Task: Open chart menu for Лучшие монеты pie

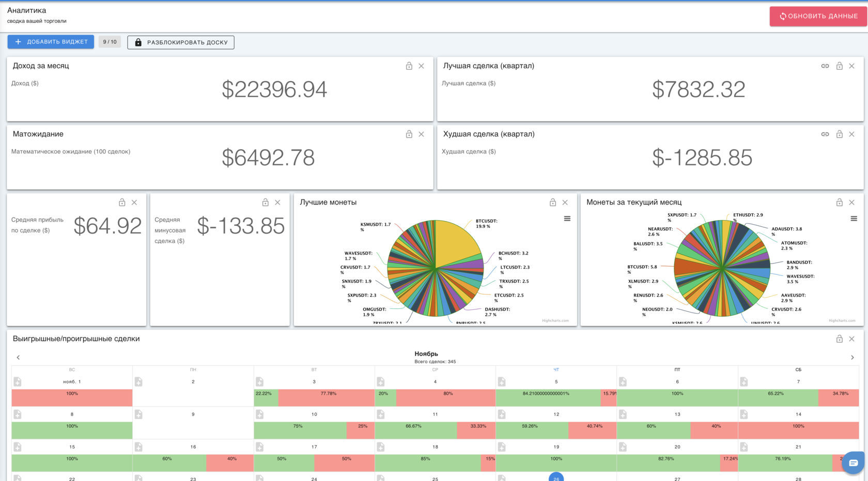Action: [x=567, y=219]
